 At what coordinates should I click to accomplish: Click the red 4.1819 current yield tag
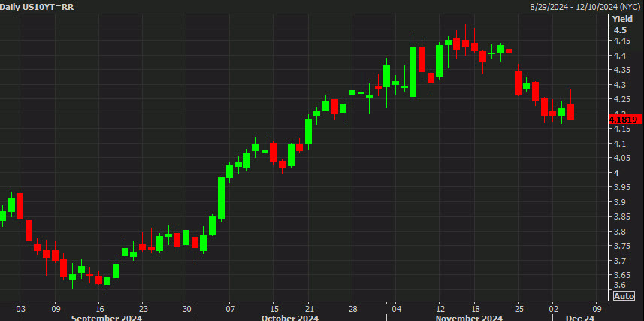pos(624,119)
